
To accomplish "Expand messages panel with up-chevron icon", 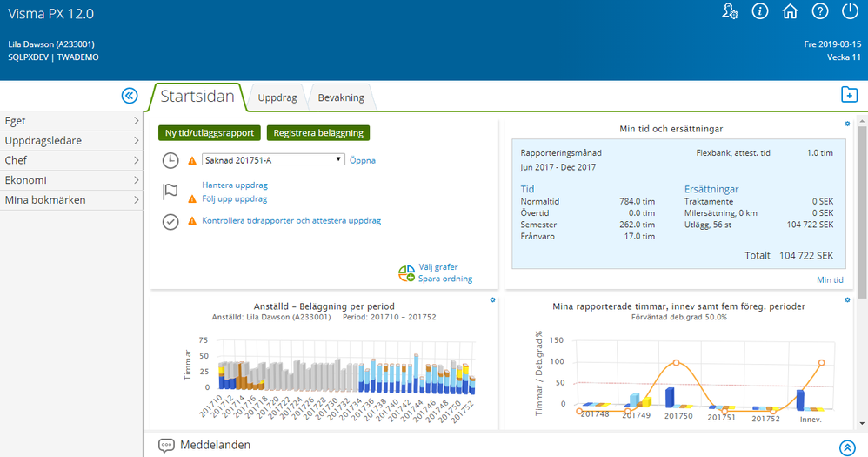I will click(847, 447).
